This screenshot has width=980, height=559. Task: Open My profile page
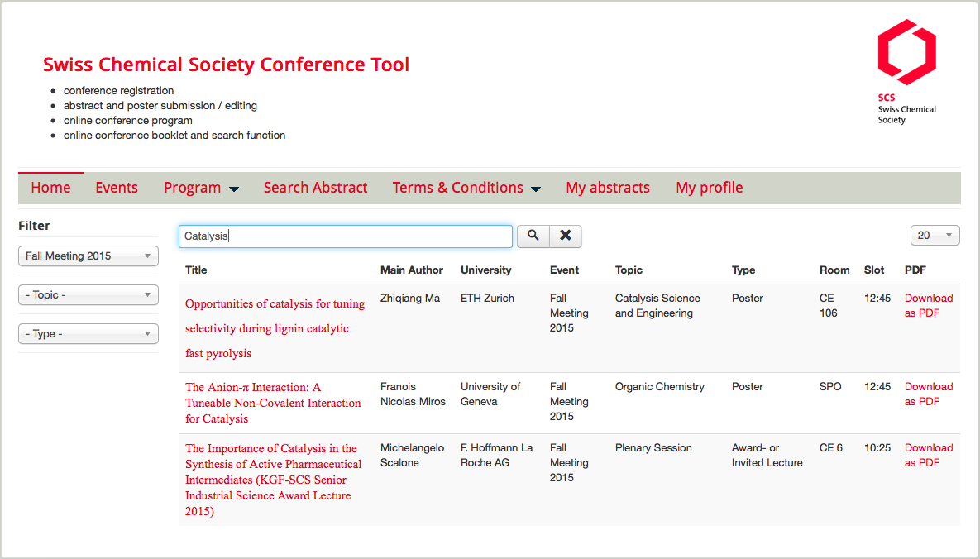click(709, 188)
